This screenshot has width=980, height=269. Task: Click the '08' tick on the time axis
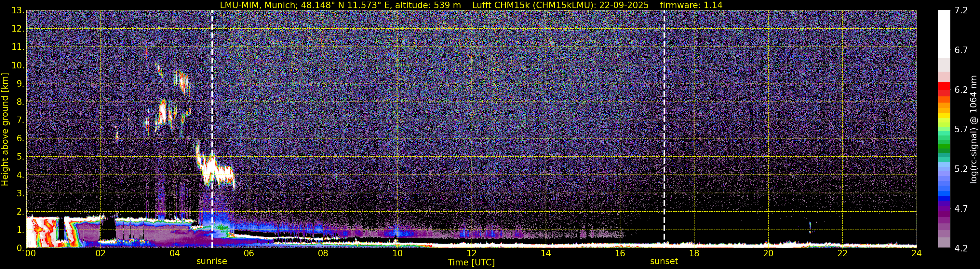(x=323, y=253)
